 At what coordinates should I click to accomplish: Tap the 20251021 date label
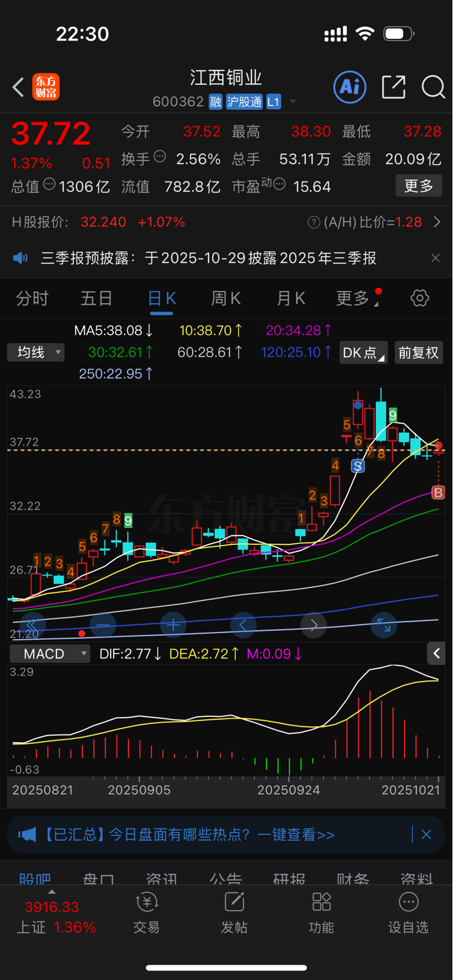click(x=411, y=790)
